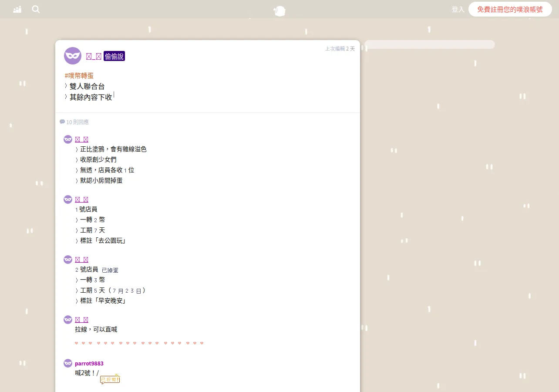Click the post author's anonymous name

coord(94,56)
